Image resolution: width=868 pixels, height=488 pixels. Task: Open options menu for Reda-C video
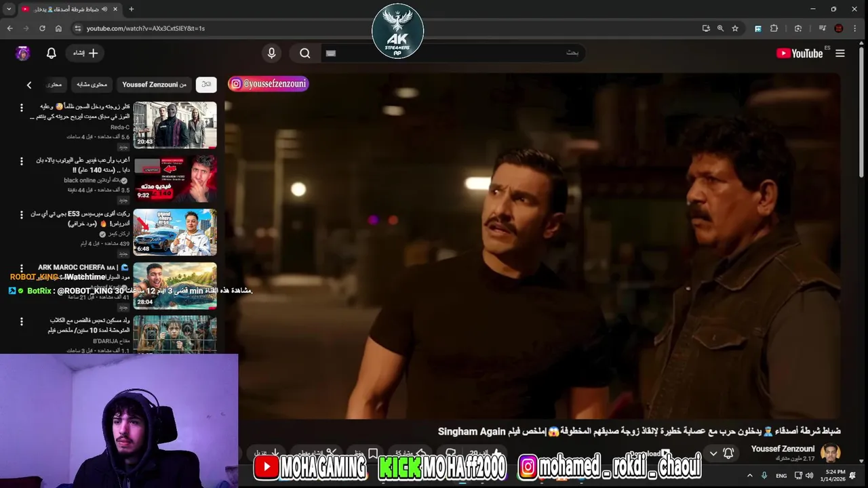21,108
